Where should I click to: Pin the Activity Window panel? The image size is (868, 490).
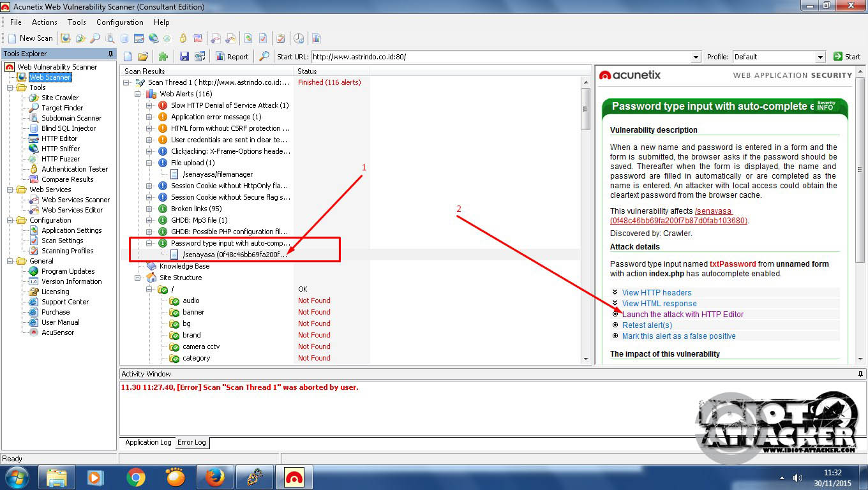point(860,374)
